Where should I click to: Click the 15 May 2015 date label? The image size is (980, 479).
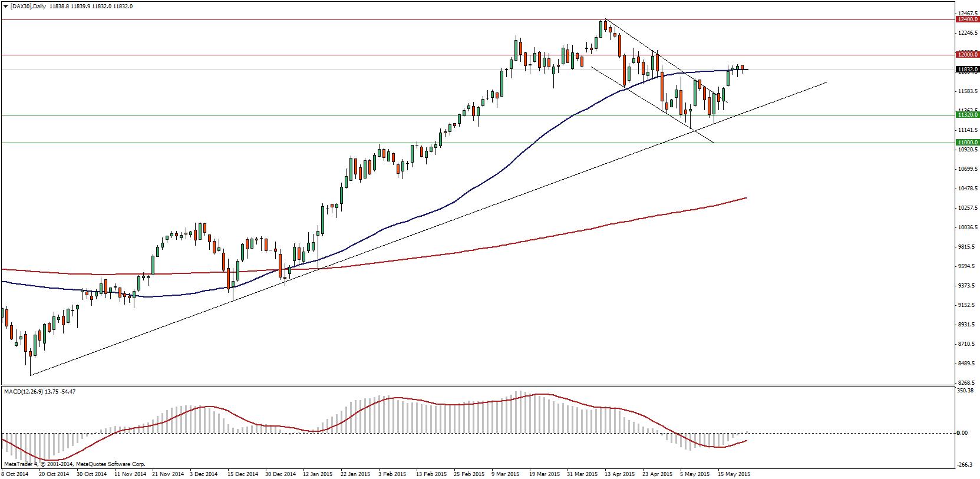click(x=733, y=474)
